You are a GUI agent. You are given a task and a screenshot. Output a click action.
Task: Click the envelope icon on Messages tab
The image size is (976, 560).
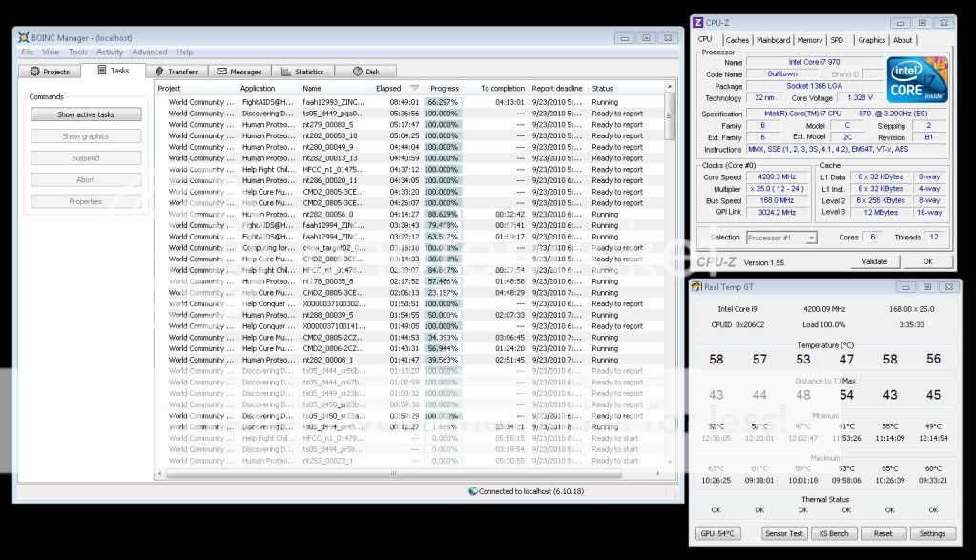pos(221,72)
